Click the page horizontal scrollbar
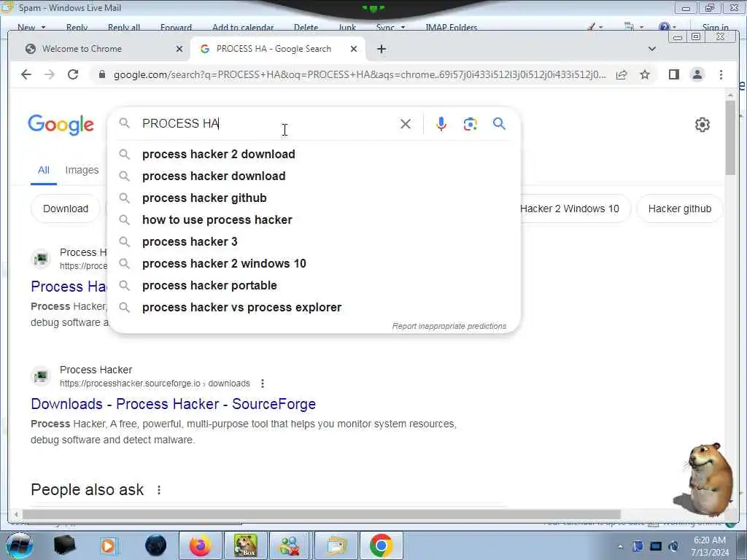747x560 pixels. (x=322, y=515)
